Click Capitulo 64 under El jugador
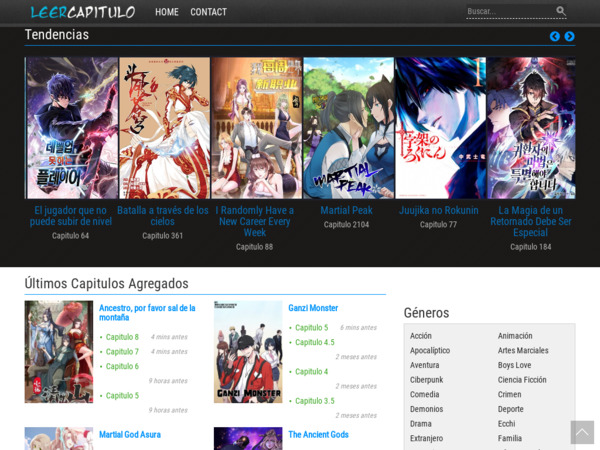600x450 pixels. coord(70,236)
